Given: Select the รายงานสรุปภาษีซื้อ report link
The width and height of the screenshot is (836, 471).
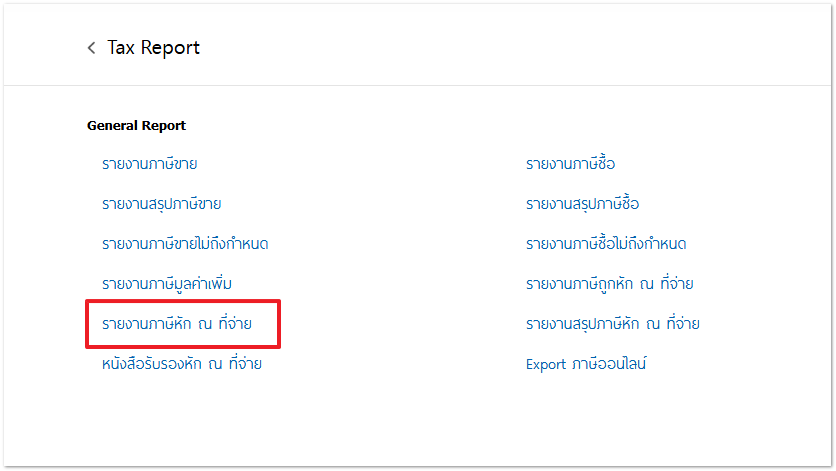Looking at the screenshot, I should coord(582,204).
